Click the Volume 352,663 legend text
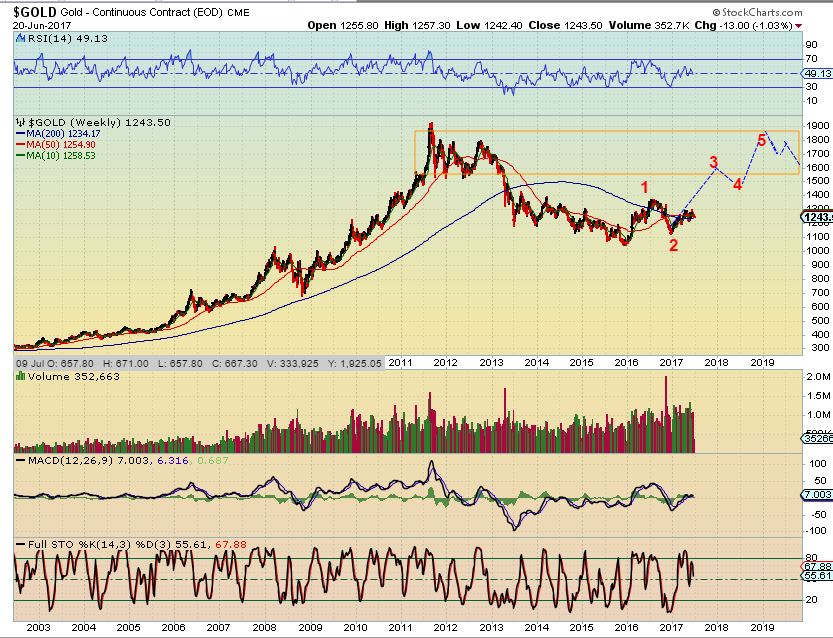Screen dimensions: 833x638 [74, 376]
